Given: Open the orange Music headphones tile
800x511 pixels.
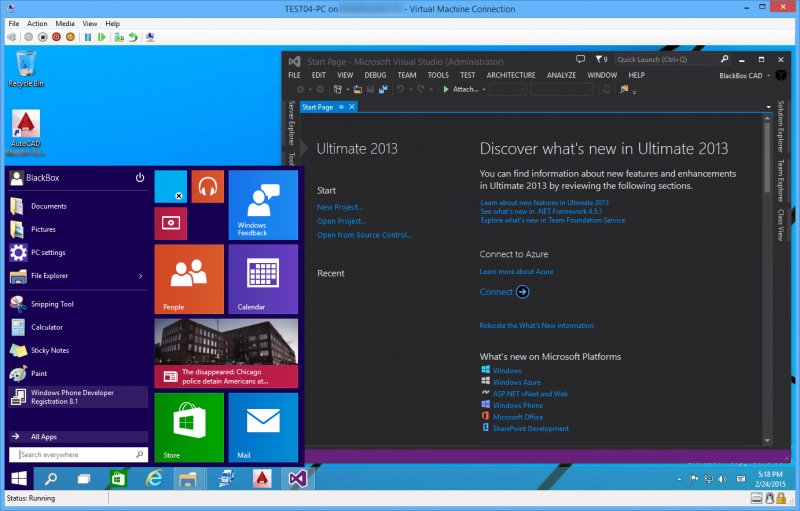Looking at the screenshot, I should (x=208, y=187).
